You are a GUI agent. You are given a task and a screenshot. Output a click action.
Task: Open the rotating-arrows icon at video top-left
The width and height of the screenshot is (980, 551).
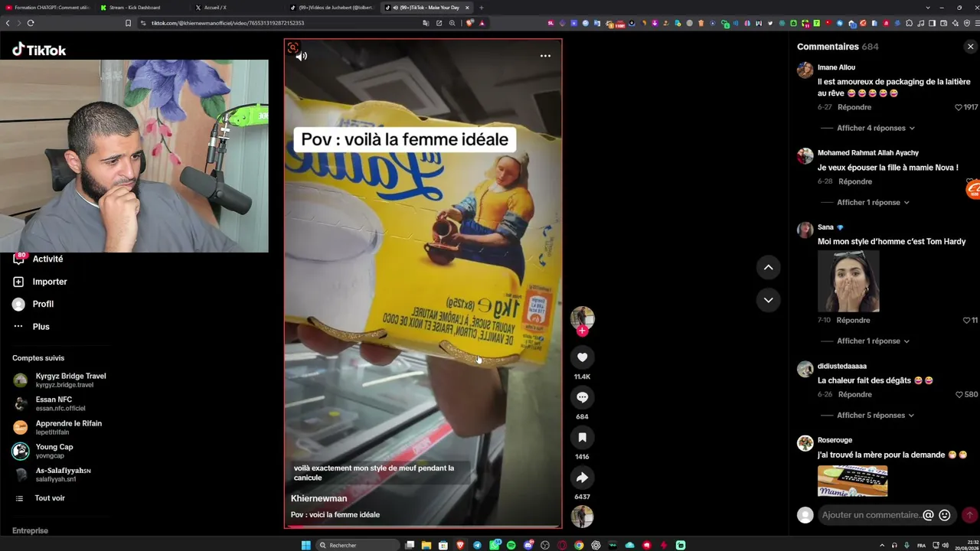(x=292, y=48)
